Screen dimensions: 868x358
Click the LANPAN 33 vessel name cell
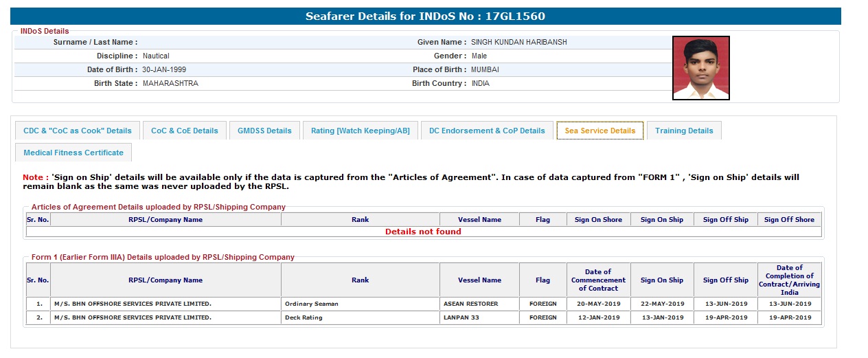461,317
